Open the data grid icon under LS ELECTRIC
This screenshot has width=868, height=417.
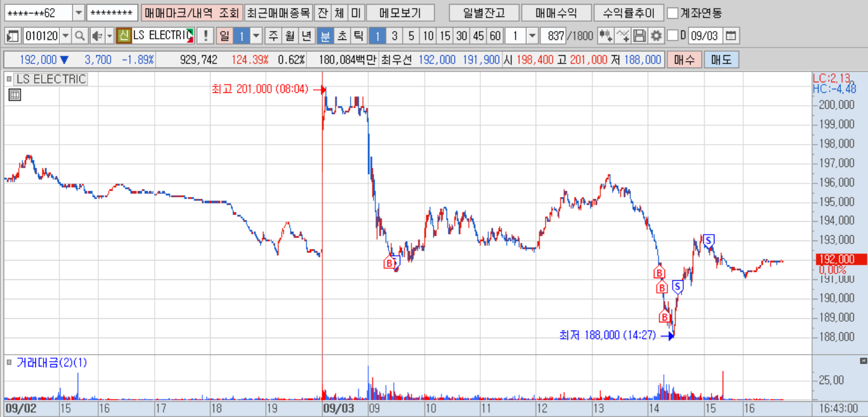click(x=15, y=95)
